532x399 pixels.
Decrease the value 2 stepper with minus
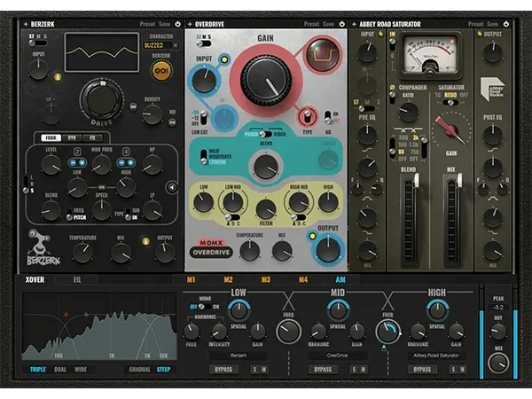(73, 162)
